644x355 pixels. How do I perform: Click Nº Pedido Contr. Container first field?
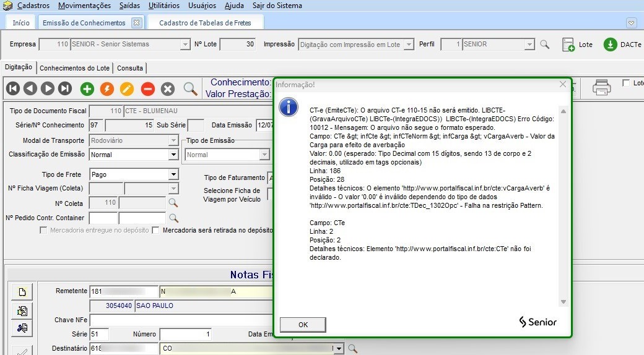(x=103, y=218)
